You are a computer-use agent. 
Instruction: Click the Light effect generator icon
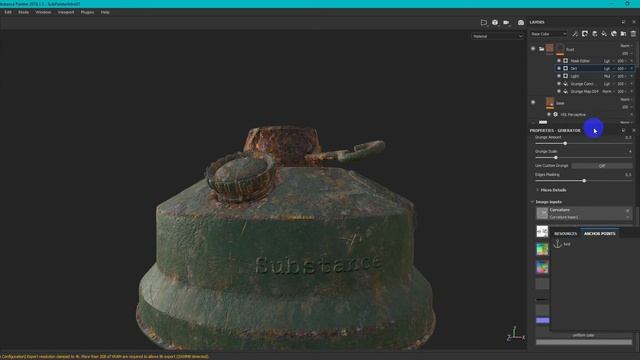pyautogui.click(x=566, y=76)
